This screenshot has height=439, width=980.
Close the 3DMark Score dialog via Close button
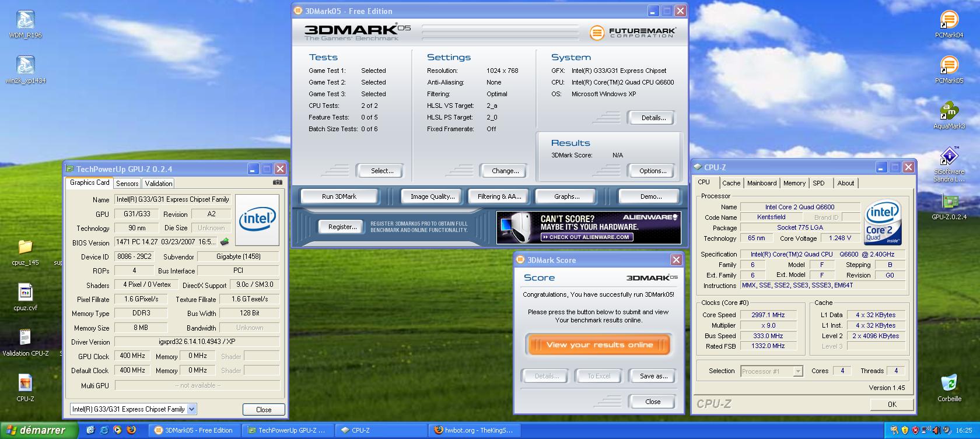pos(653,402)
